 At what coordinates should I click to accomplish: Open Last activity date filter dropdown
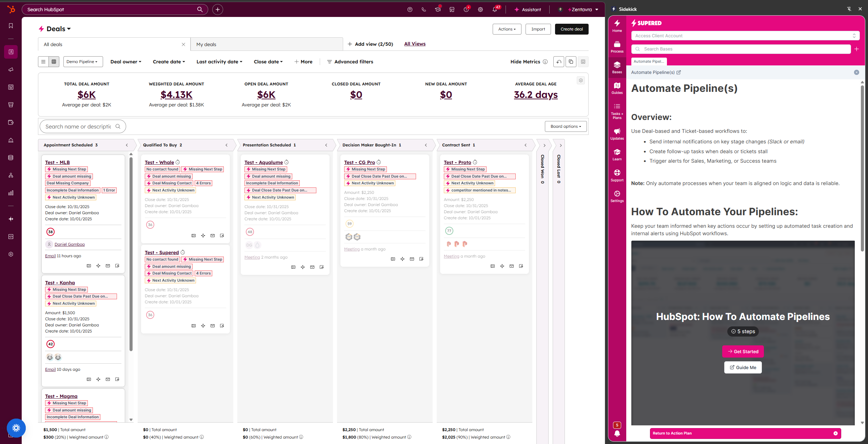219,62
